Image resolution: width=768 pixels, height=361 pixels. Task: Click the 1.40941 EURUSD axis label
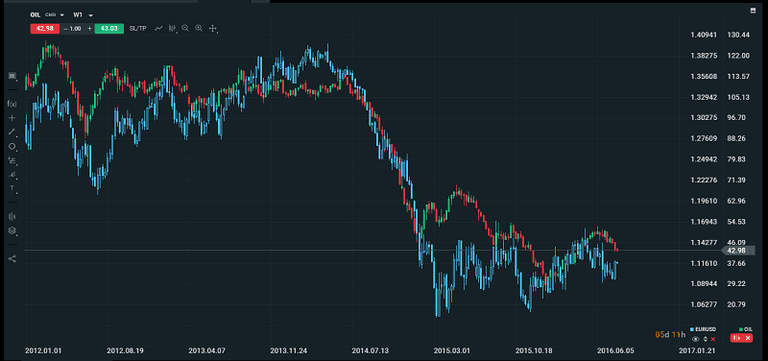(x=704, y=35)
